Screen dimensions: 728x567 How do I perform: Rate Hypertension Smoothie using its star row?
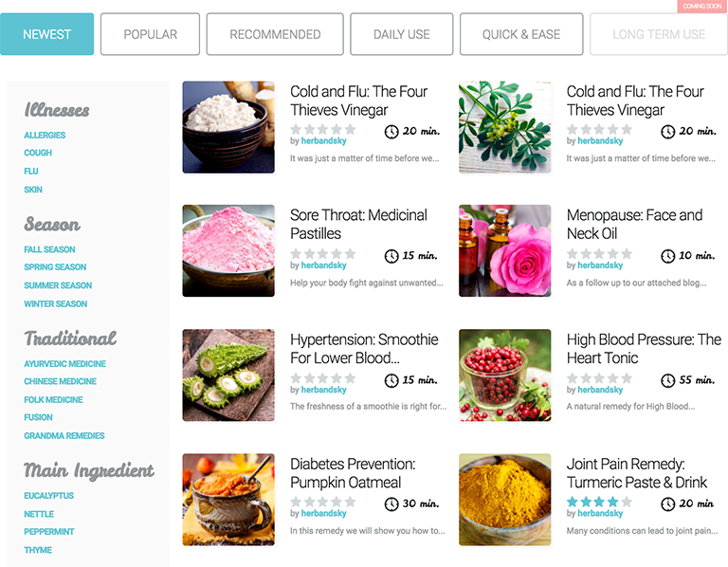pyautogui.click(x=322, y=378)
